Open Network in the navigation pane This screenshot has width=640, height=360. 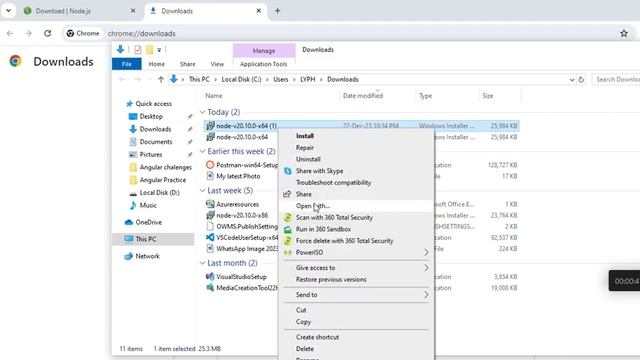(x=147, y=256)
